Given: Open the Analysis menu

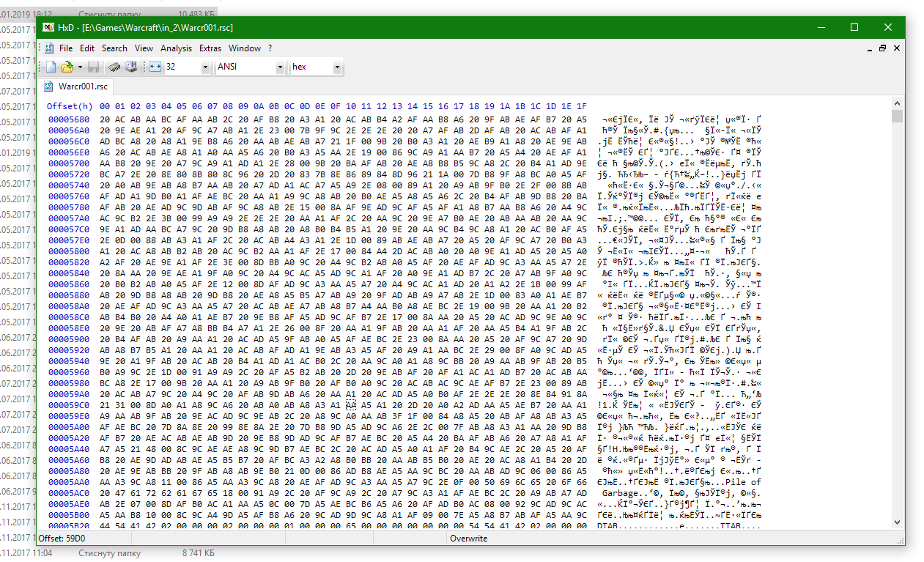Looking at the screenshot, I should pyautogui.click(x=176, y=48).
